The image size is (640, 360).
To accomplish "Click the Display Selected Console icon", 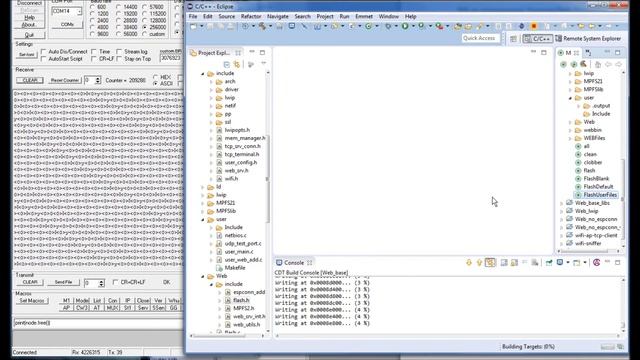I will [560, 262].
